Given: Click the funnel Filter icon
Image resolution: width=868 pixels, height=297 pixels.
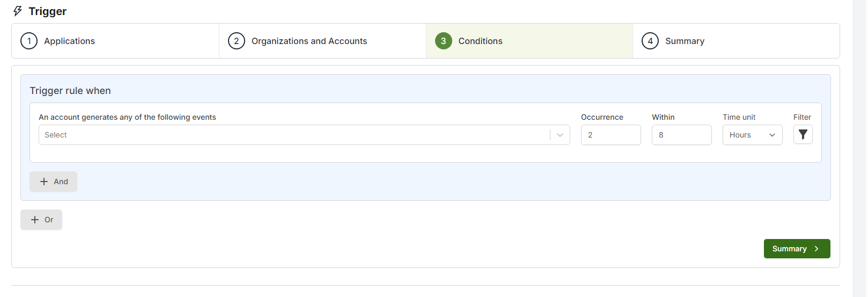Looking at the screenshot, I should pyautogui.click(x=803, y=135).
